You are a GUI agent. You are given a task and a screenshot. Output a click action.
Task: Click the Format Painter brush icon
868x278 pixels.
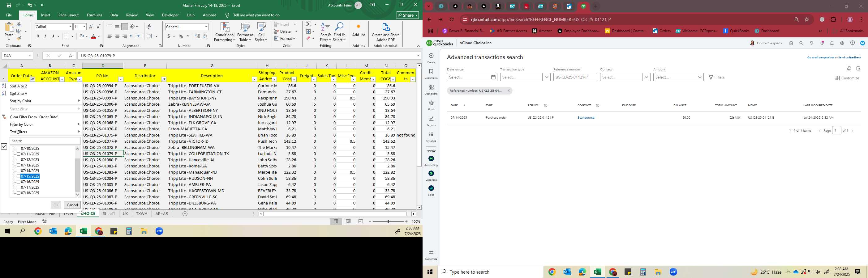coord(19,38)
